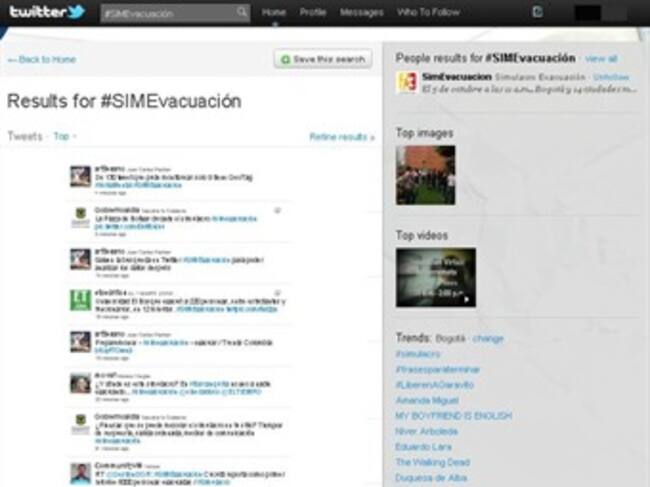Image resolution: width=650 pixels, height=487 pixels.
Task: Click the search magnifier icon
Action: point(242,13)
